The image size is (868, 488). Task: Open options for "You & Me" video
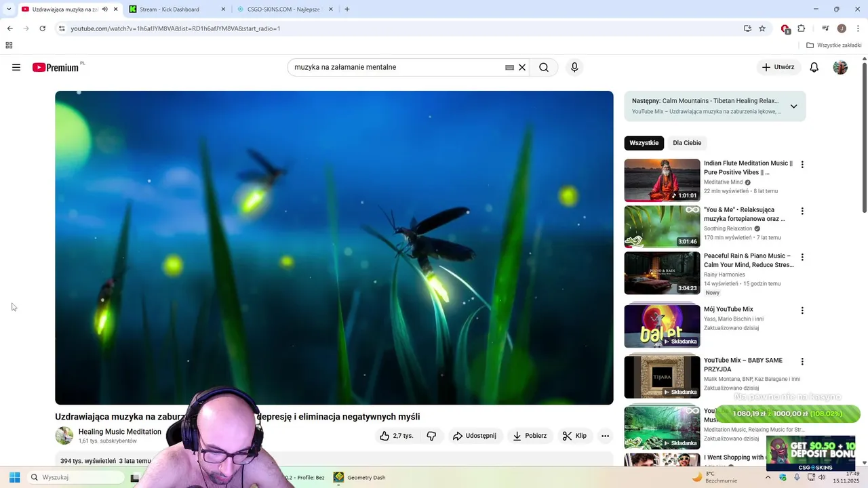802,211
